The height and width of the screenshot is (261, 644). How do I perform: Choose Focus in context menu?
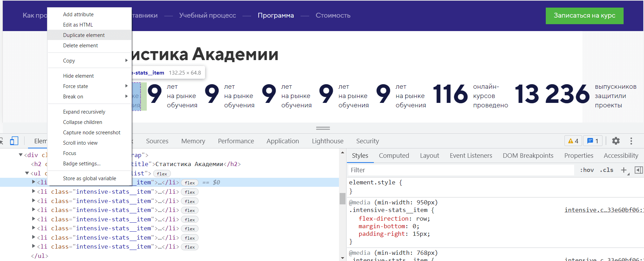pyautogui.click(x=90, y=153)
